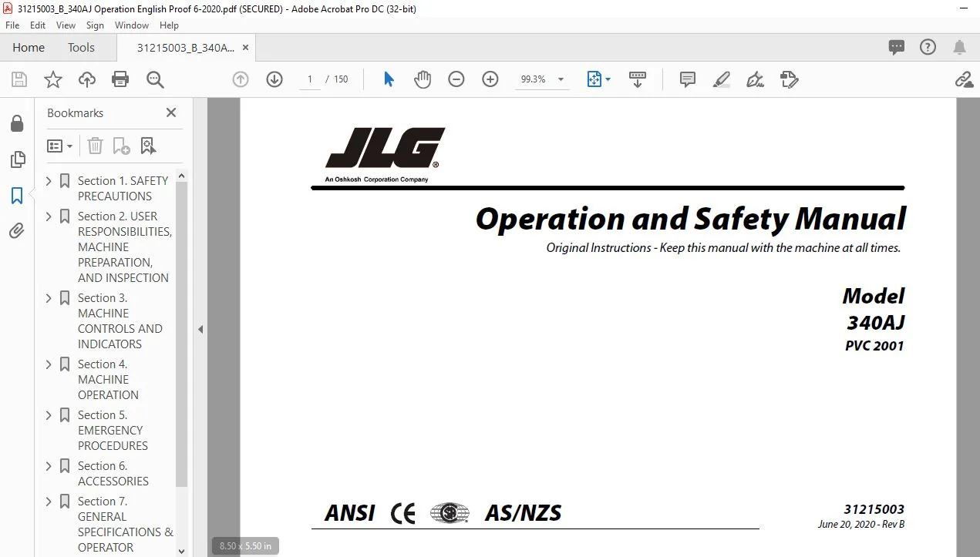This screenshot has width=980, height=557.
Task: Close the 31215003_B_340A document tab
Action: pyautogui.click(x=245, y=47)
